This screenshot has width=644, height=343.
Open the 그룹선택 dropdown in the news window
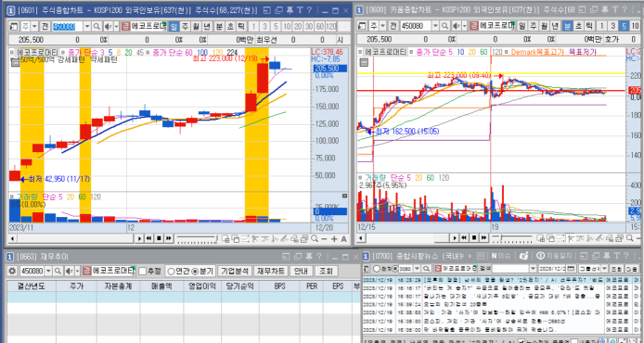point(604,268)
